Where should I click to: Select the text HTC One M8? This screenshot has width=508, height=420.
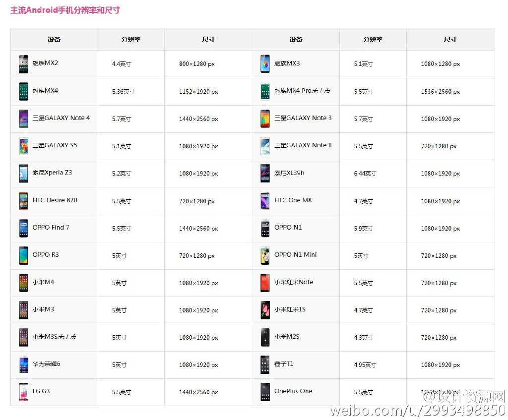pyautogui.click(x=293, y=200)
